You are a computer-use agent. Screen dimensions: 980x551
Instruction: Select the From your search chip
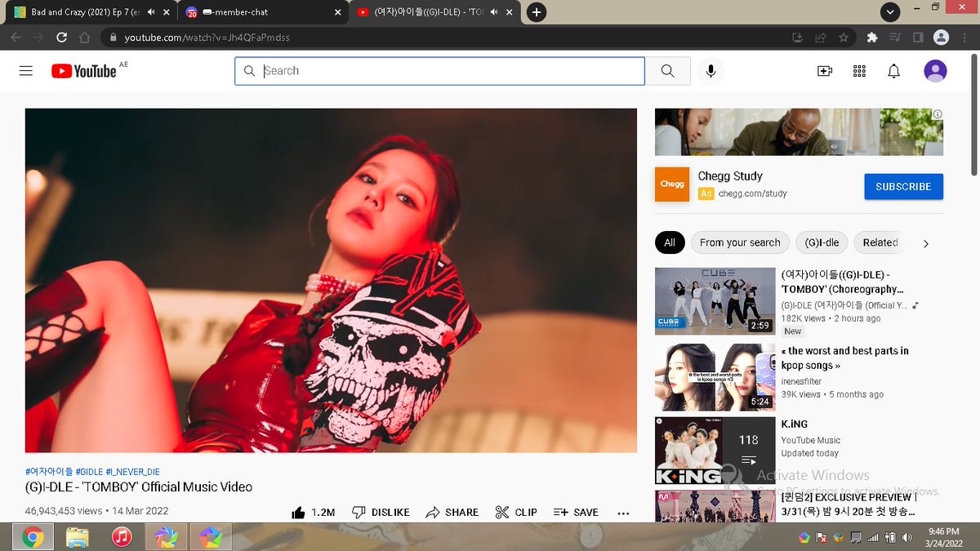click(x=740, y=242)
